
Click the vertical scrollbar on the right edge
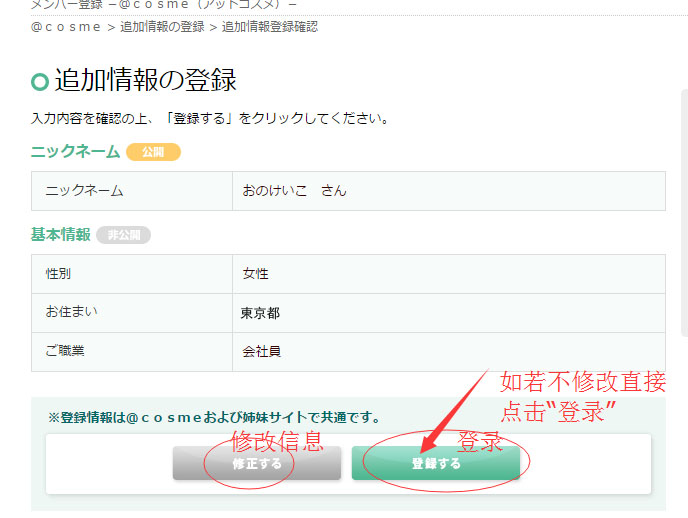point(684,213)
